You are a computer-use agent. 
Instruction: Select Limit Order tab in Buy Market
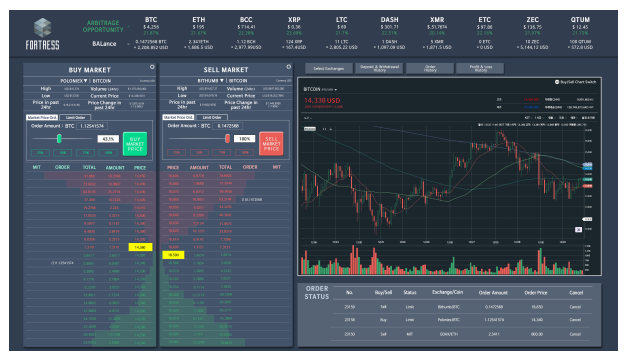coord(75,118)
